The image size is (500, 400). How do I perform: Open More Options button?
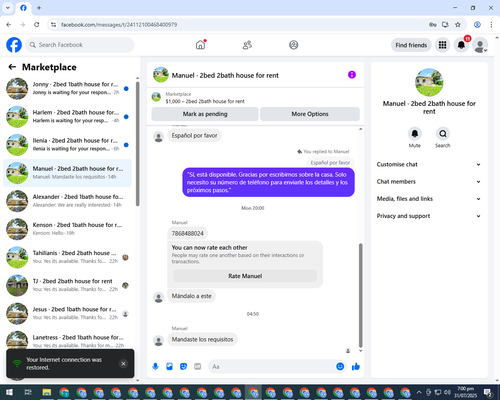[x=310, y=114]
